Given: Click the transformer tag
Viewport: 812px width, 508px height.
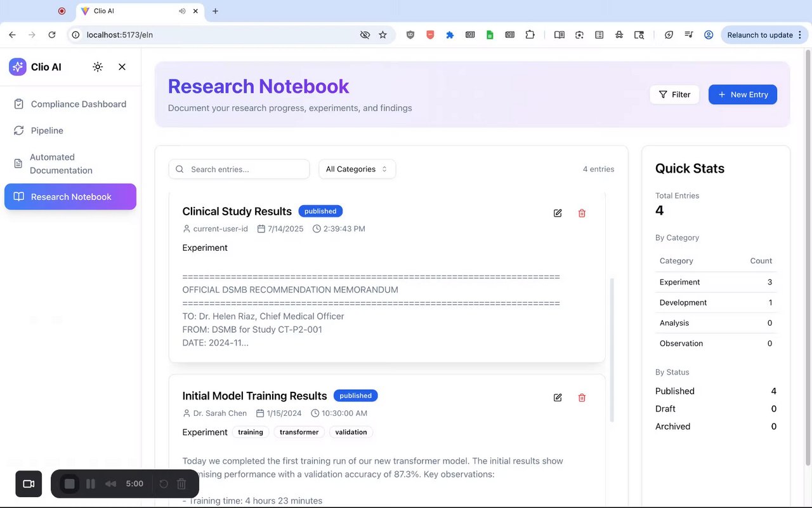Looking at the screenshot, I should [299, 432].
